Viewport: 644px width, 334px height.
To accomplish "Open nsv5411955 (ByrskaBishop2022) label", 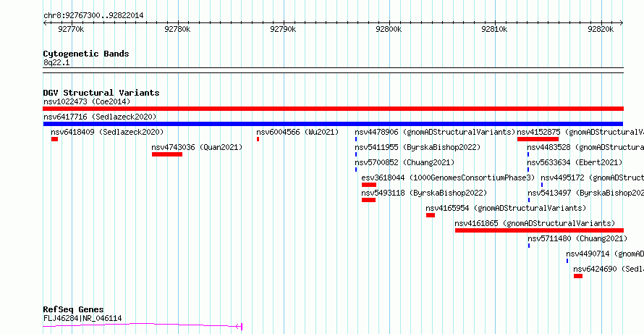I will click(418, 147).
